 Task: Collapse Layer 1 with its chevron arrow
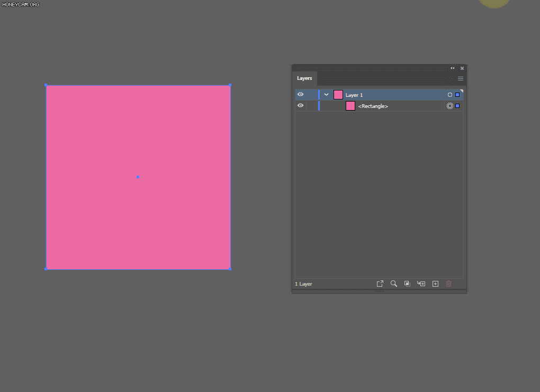pyautogui.click(x=326, y=95)
